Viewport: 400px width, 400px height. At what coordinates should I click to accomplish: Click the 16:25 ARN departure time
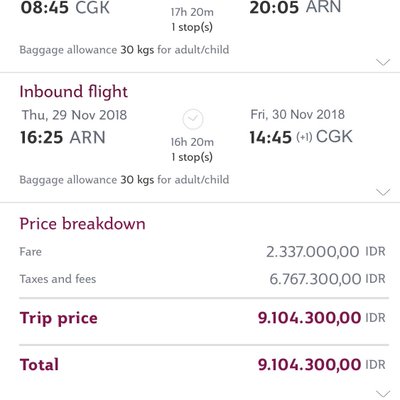tap(63, 137)
